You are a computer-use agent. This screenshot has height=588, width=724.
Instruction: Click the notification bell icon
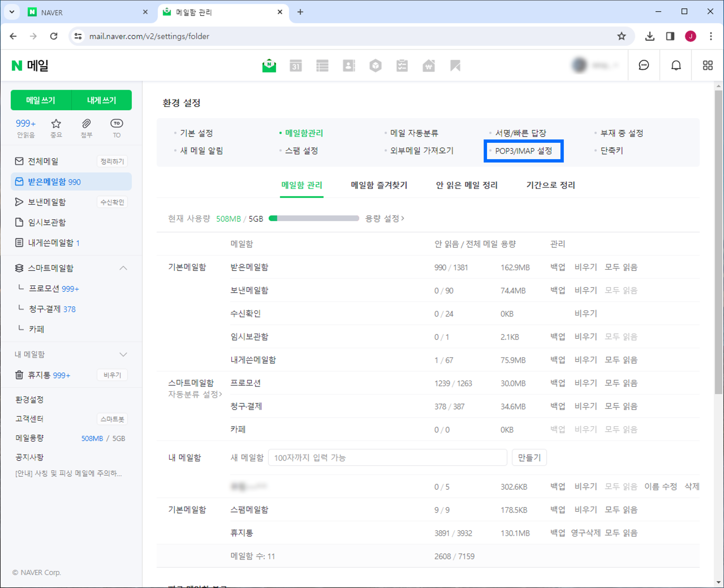pos(676,65)
